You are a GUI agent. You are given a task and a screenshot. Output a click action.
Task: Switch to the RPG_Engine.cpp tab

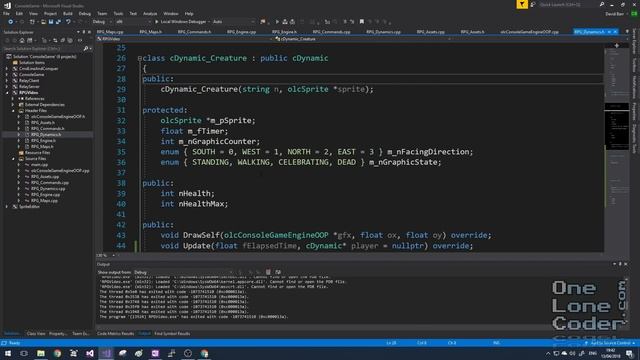tap(241, 32)
